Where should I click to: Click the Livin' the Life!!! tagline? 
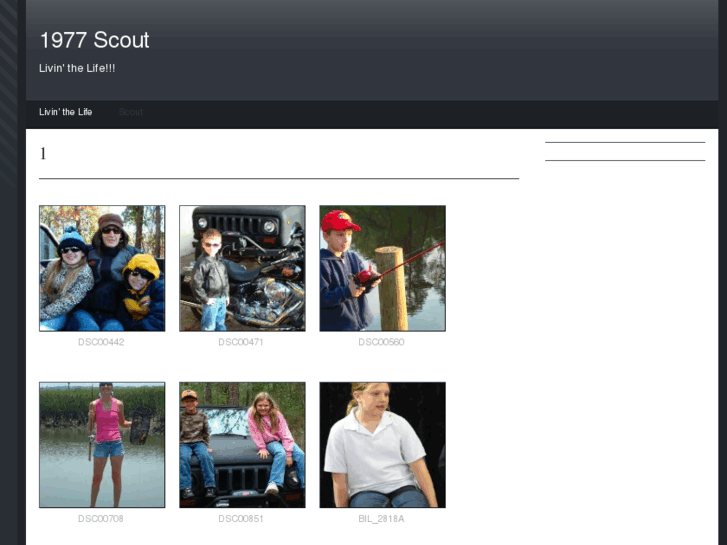pyautogui.click(x=77, y=68)
